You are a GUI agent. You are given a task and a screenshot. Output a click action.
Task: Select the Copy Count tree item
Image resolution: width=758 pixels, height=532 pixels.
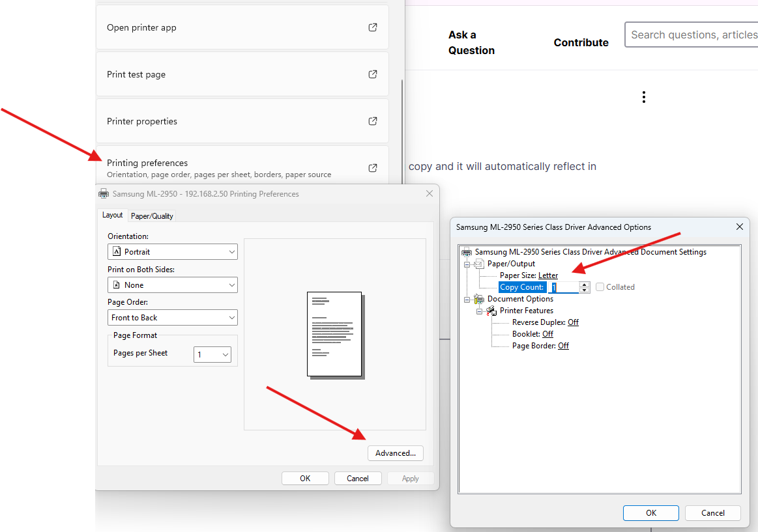522,287
